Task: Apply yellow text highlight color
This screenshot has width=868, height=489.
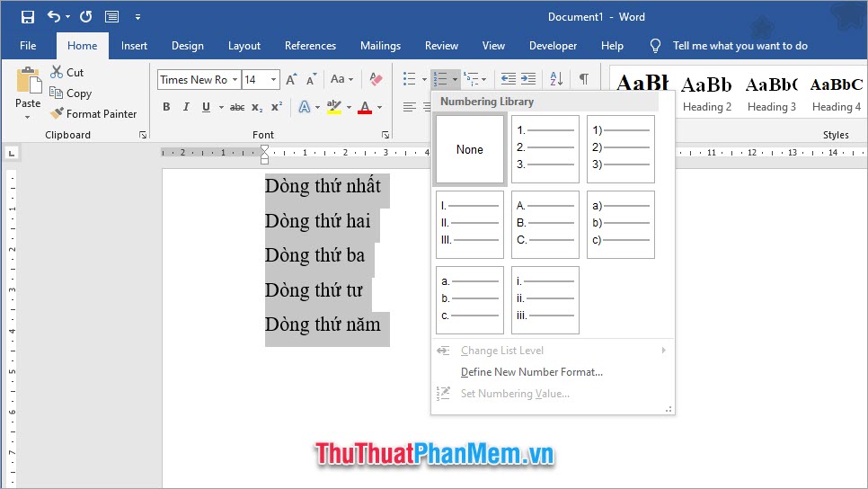Action: click(x=333, y=107)
